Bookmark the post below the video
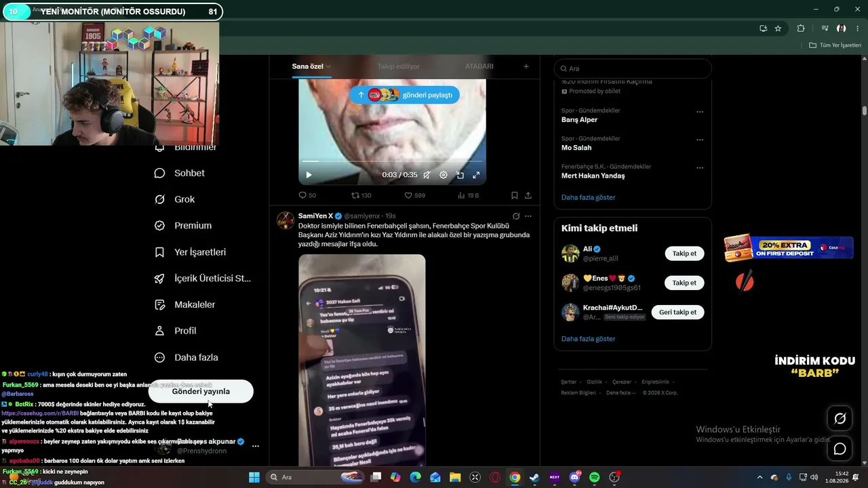The width and height of the screenshot is (868, 488). (x=515, y=195)
